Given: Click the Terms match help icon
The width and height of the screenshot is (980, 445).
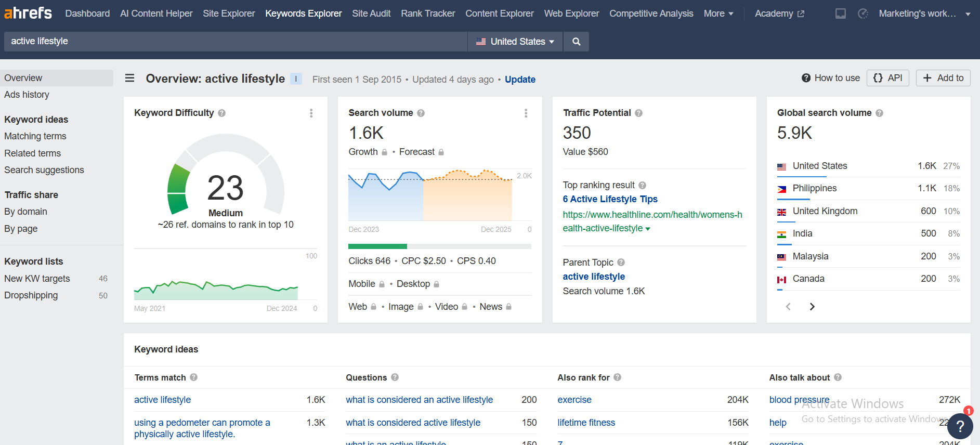Looking at the screenshot, I should (194, 377).
